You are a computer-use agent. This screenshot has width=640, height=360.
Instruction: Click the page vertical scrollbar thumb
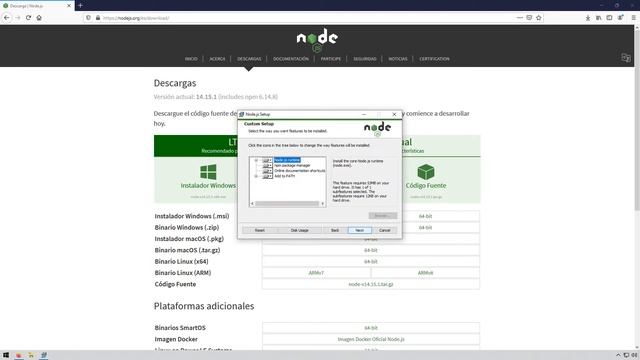(636, 120)
